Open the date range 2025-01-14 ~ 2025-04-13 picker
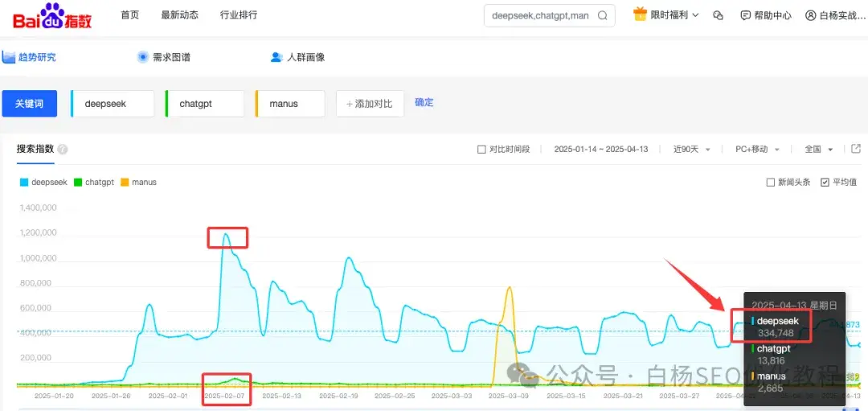This screenshot has height=411, width=868. pyautogui.click(x=600, y=150)
